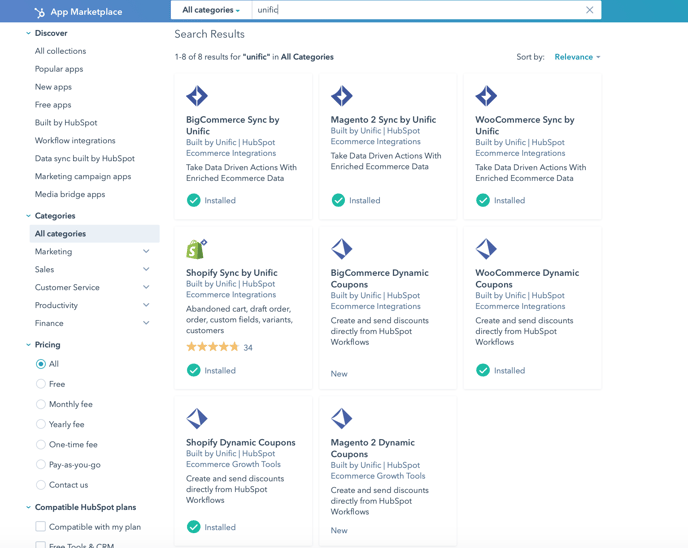This screenshot has width=688, height=548.
Task: Click the star rating on Shopify Sync
Action: point(212,347)
